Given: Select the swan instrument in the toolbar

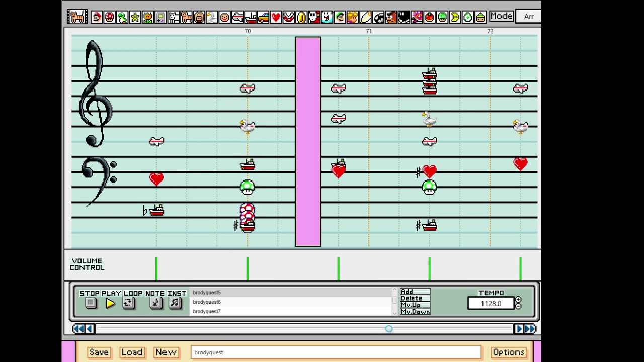Looking at the screenshot, I should pos(212,17).
